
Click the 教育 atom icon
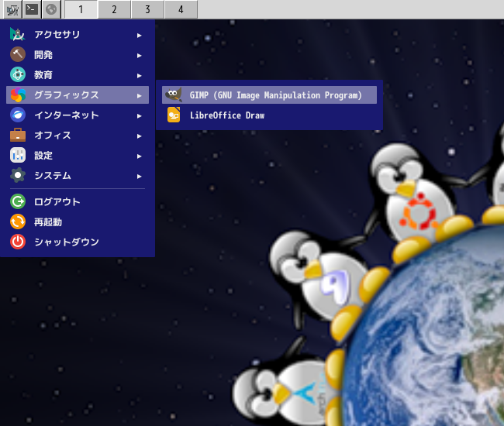[18, 75]
